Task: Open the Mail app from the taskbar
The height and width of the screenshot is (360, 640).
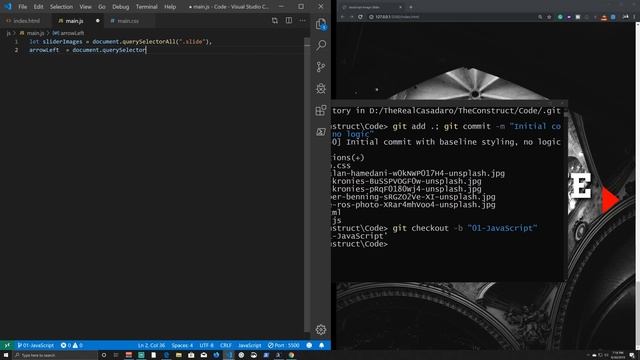Action: pyautogui.click(x=204, y=355)
